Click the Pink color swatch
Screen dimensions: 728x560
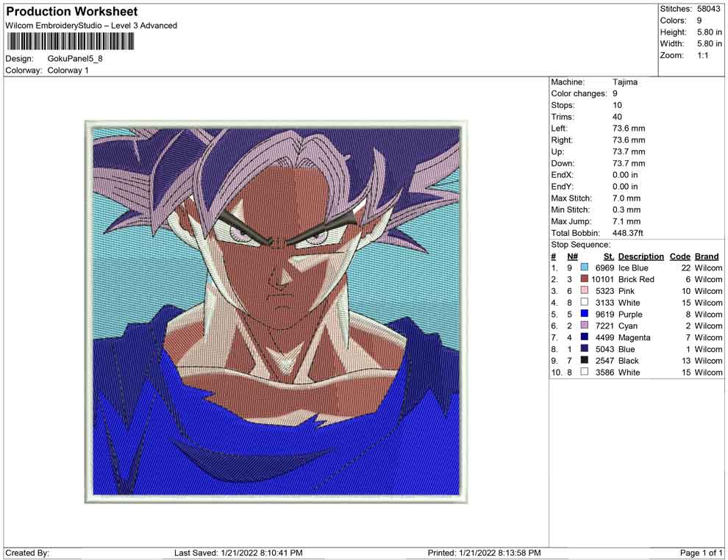[x=585, y=290]
